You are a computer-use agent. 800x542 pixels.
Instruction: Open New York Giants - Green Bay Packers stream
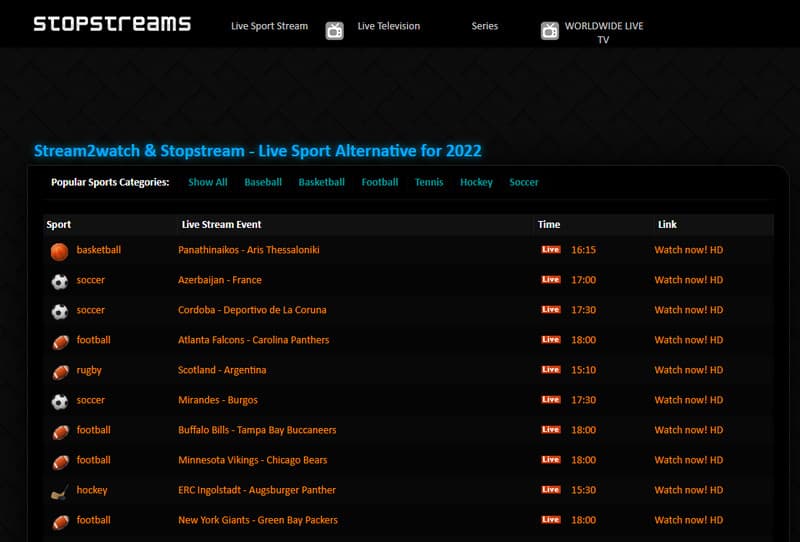click(x=258, y=520)
